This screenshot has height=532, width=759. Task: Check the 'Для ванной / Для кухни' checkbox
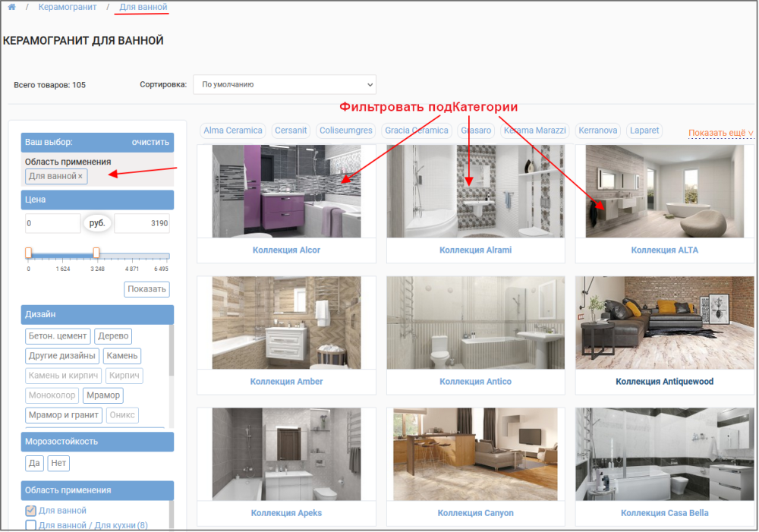click(x=31, y=525)
